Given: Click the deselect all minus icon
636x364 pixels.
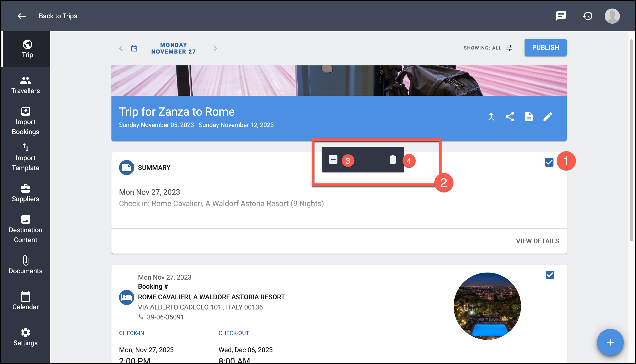Looking at the screenshot, I should pyautogui.click(x=333, y=159).
